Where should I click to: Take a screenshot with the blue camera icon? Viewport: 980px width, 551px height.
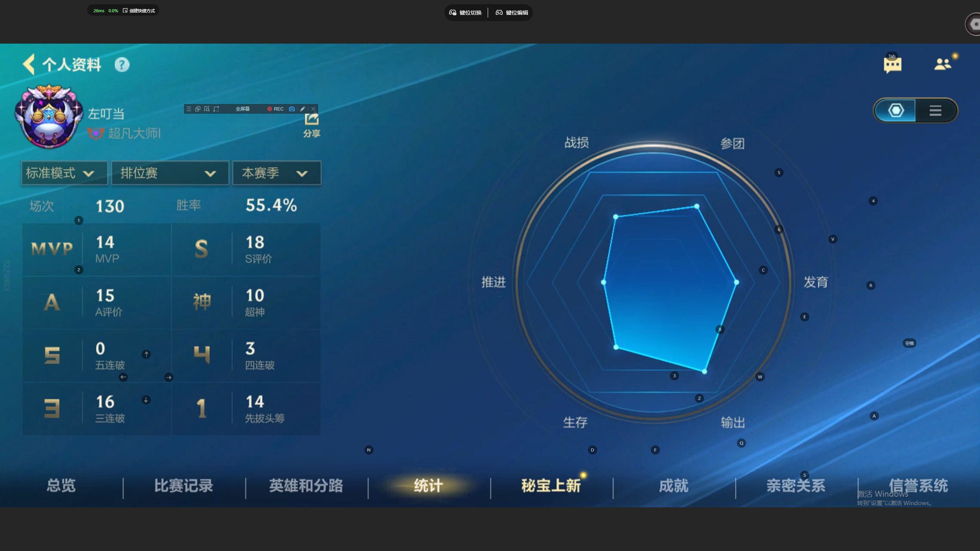tap(292, 109)
